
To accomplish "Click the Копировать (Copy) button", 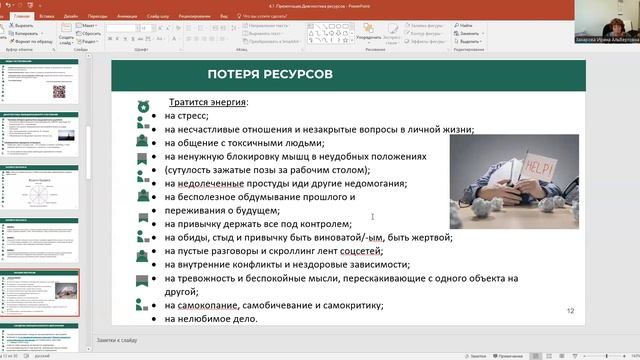I will click(24, 33).
